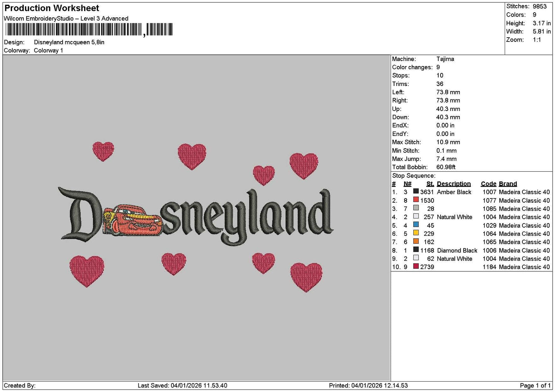Click the barcode below the header
The height and width of the screenshot is (392, 555).
point(89,30)
